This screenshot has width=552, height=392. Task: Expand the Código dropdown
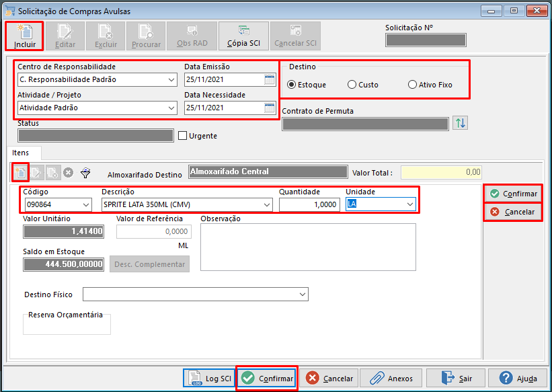pos(86,204)
